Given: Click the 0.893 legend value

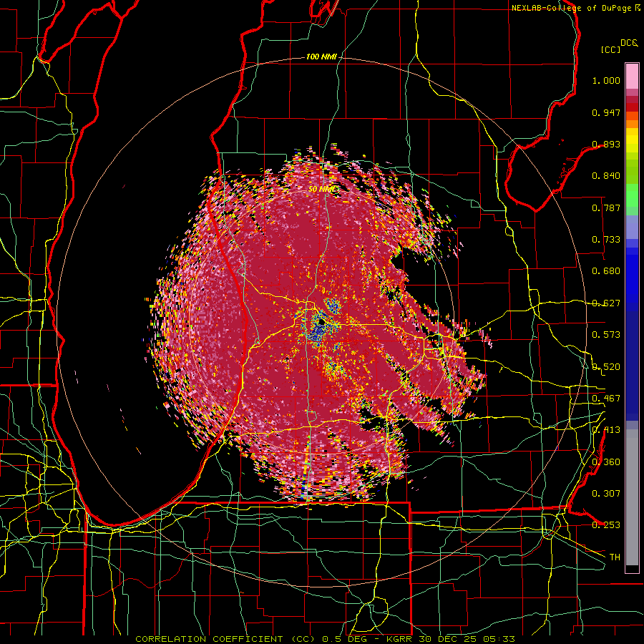Looking at the screenshot, I should [x=606, y=144].
